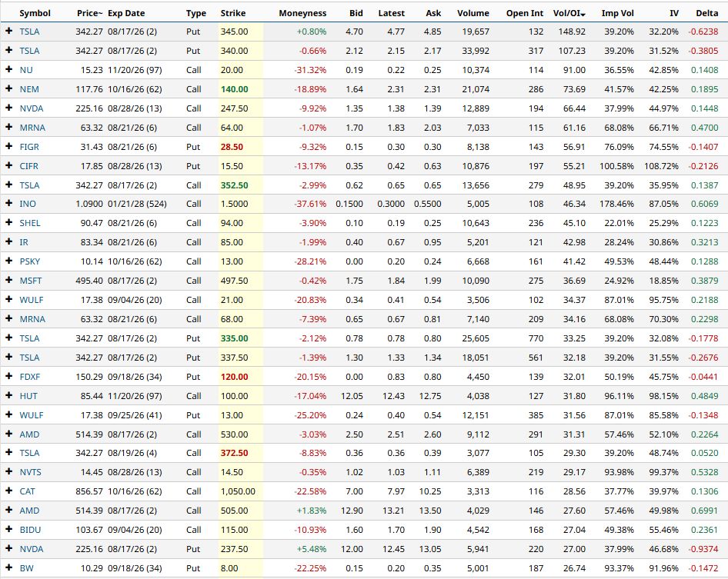The image size is (728, 579).
Task: Expand the HUT 100.00 call row
Action: point(8,396)
